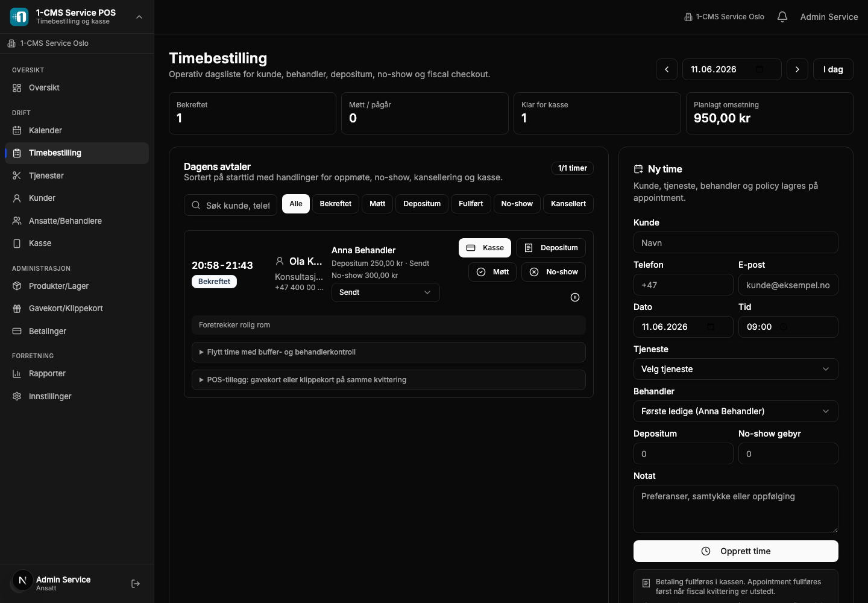The image size is (868, 603).
Task: Click Admin Service in the top bar
Action: tap(829, 17)
